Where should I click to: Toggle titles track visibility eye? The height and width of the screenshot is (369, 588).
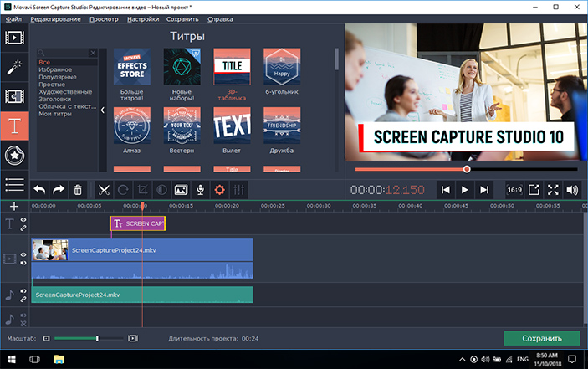(x=23, y=220)
